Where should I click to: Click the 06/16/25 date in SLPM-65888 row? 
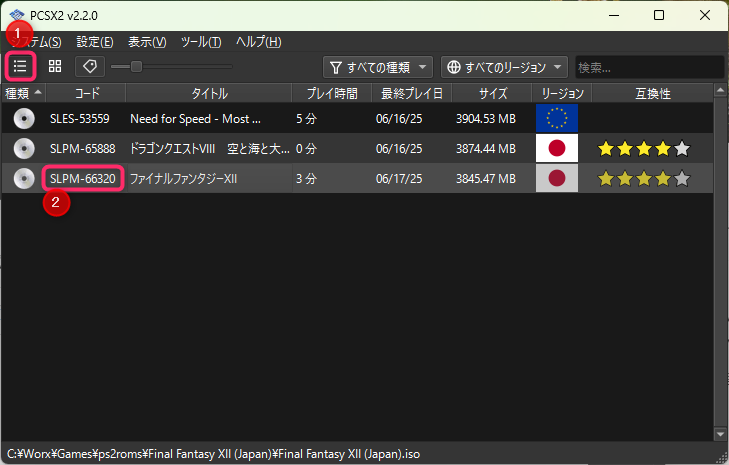(399, 149)
